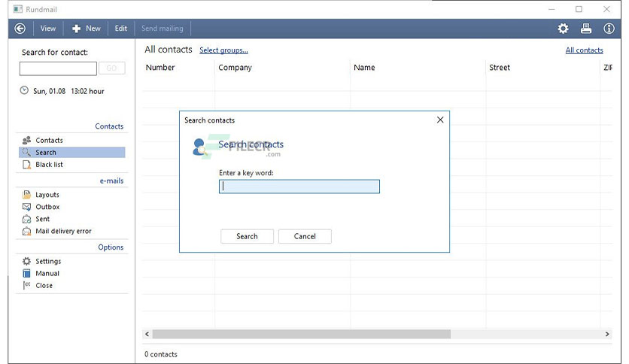Click the Search button in dialog
The image size is (629, 364).
tap(247, 236)
